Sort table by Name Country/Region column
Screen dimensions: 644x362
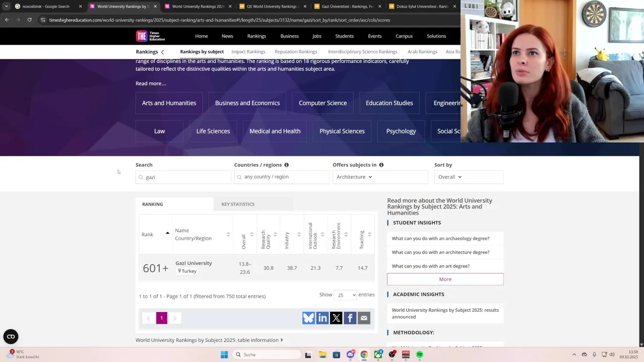pyautogui.click(x=202, y=234)
